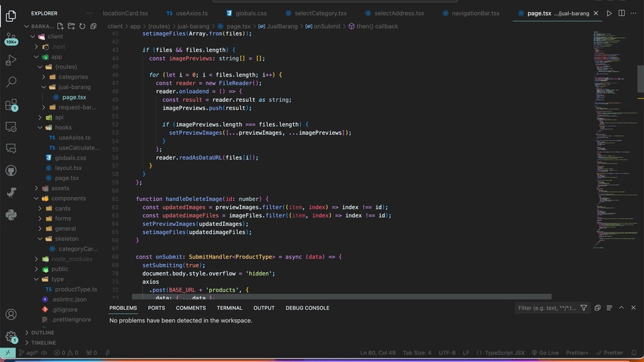Close the page.tsx jual-barang tab
The height and width of the screenshot is (362, 644).
[596, 13]
